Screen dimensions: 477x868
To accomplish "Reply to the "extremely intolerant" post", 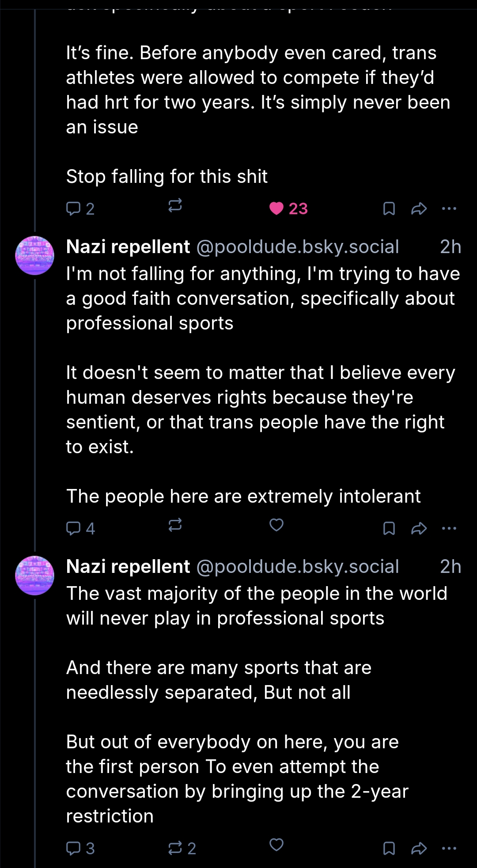I will (80, 528).
